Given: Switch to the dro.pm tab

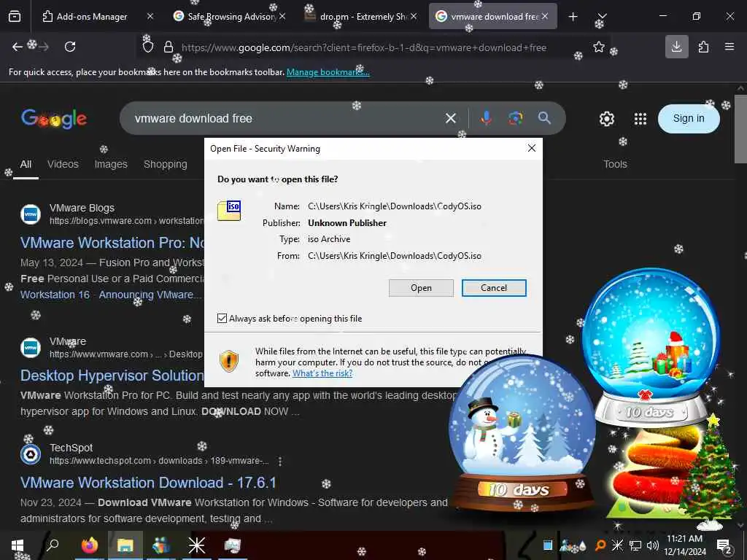Looking at the screenshot, I should tap(363, 17).
